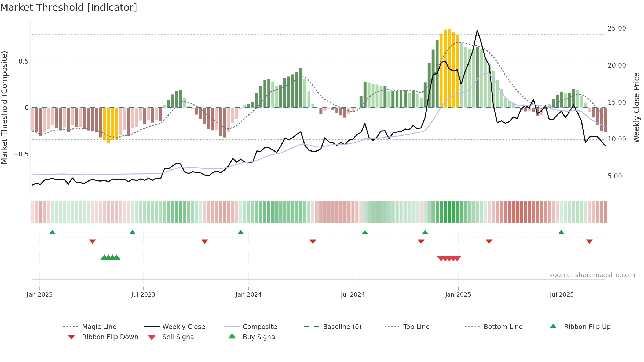Click the 15.00 price axis label
This screenshot has width=644, height=362.
tap(617, 102)
